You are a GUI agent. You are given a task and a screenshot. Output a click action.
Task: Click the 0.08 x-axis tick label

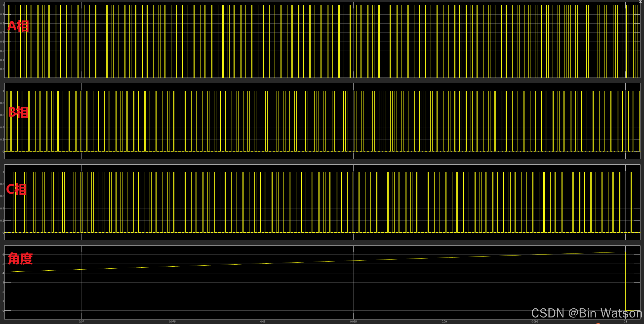pos(263,321)
